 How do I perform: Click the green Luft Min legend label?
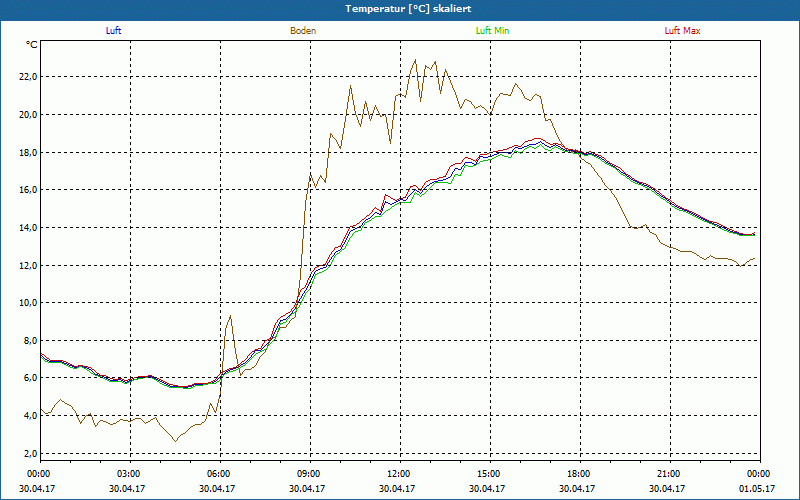pos(492,31)
